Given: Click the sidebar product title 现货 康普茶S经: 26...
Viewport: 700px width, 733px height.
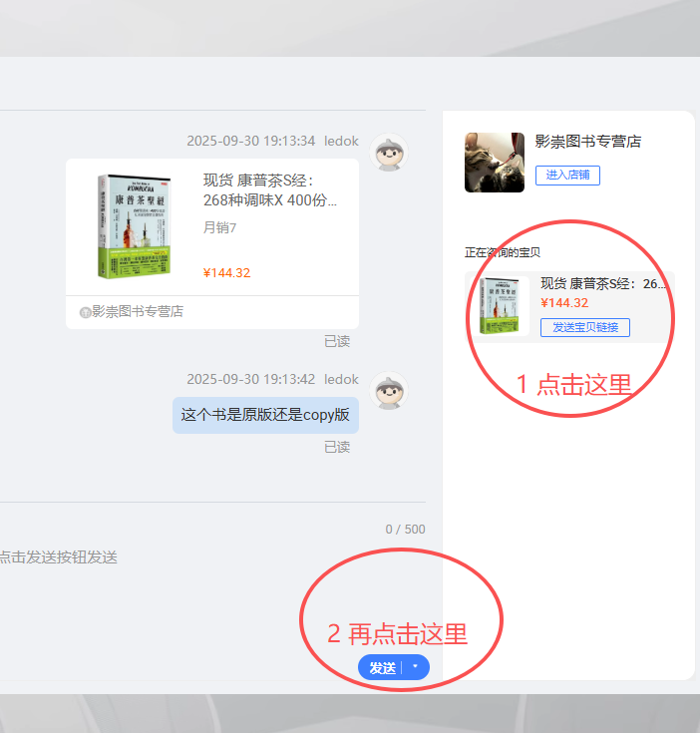Looking at the screenshot, I should click(603, 283).
